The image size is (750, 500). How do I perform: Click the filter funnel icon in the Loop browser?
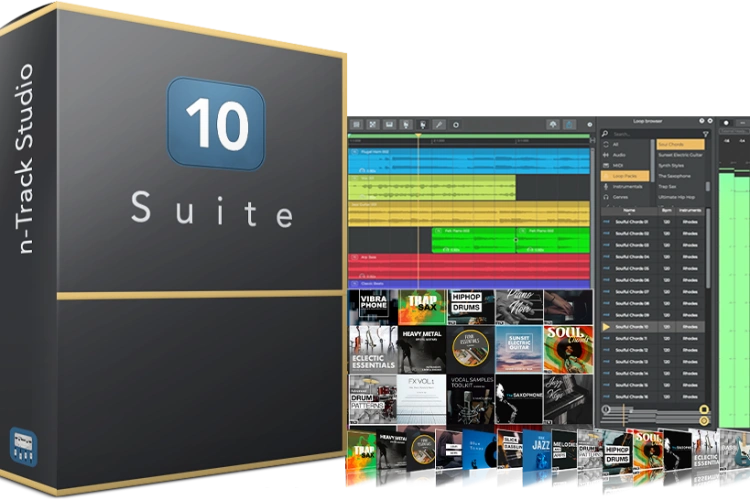(x=705, y=134)
